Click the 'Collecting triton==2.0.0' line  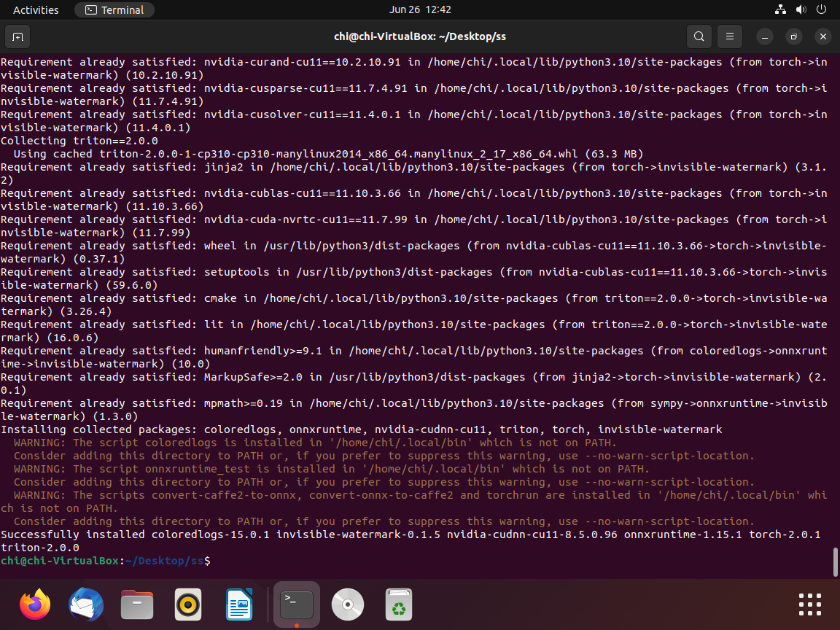79,141
